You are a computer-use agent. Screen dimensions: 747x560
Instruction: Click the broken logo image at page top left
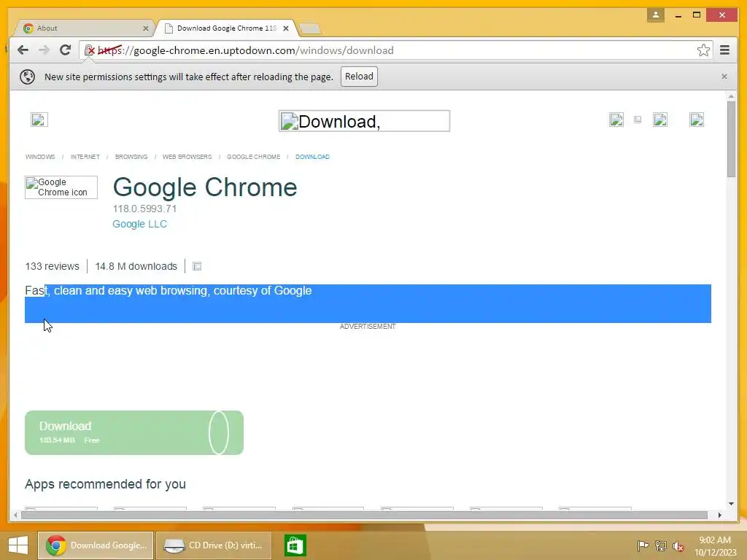39,120
